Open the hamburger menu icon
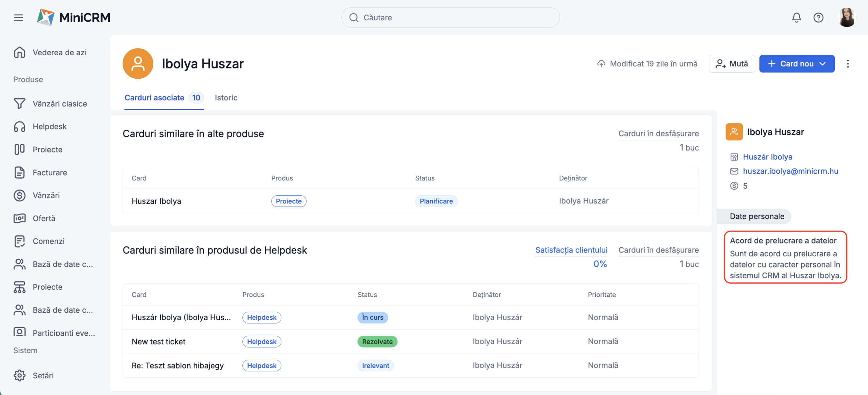The height and width of the screenshot is (395, 868). tap(19, 18)
